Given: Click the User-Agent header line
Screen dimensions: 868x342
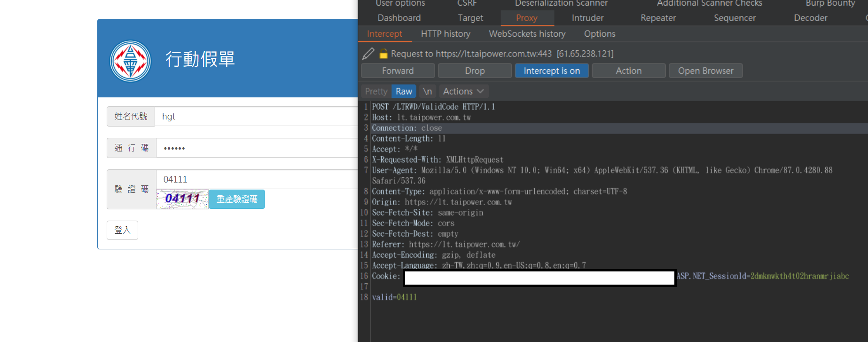Looking at the screenshot, I should click(602, 175).
